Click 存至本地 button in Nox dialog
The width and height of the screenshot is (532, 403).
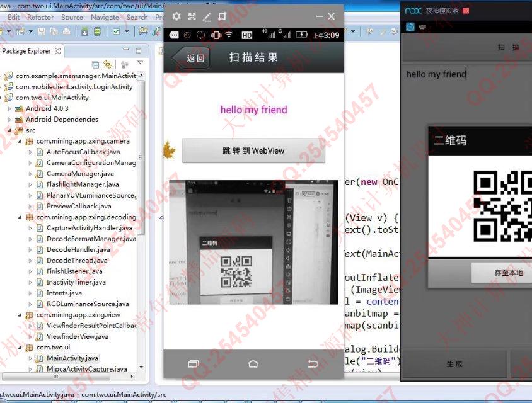502,273
